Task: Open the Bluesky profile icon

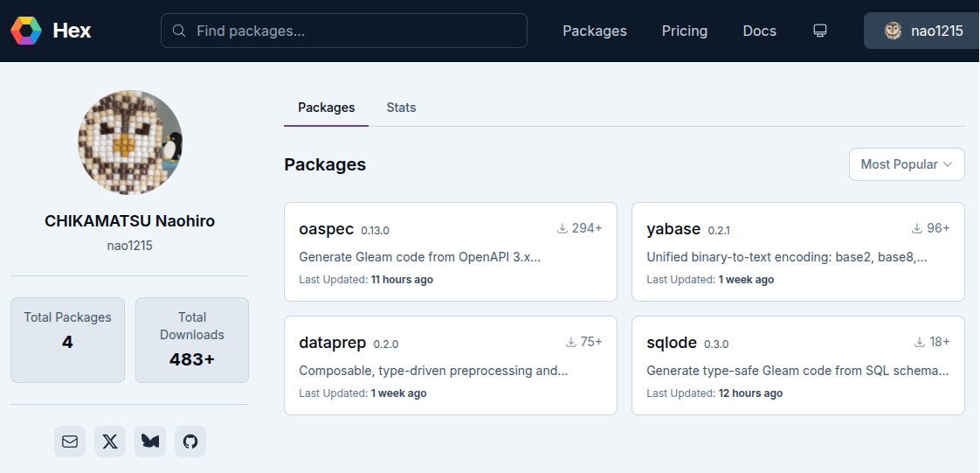Action: (150, 442)
